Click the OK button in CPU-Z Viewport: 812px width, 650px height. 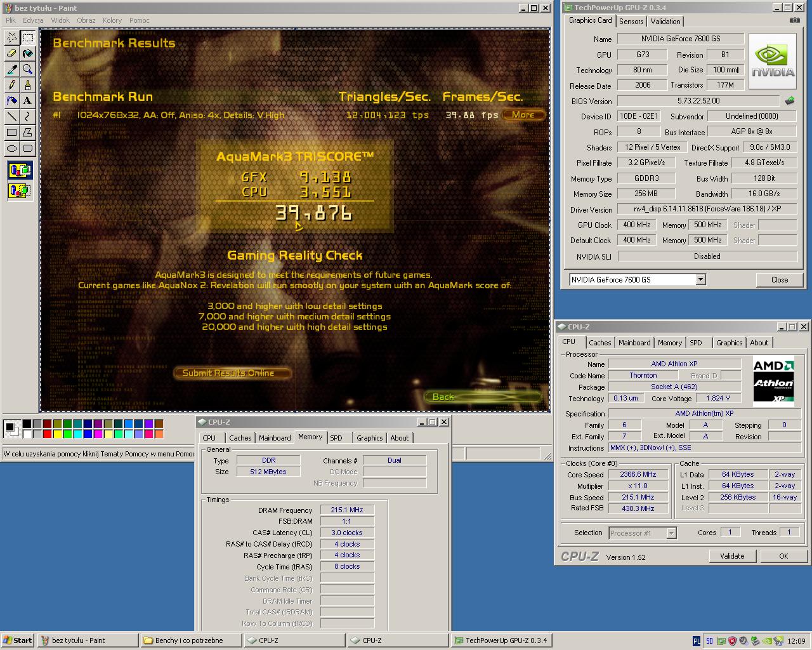pos(783,556)
